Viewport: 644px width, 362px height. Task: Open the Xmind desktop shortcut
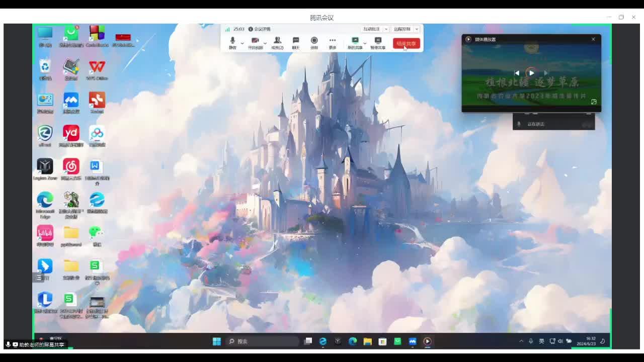click(x=97, y=103)
